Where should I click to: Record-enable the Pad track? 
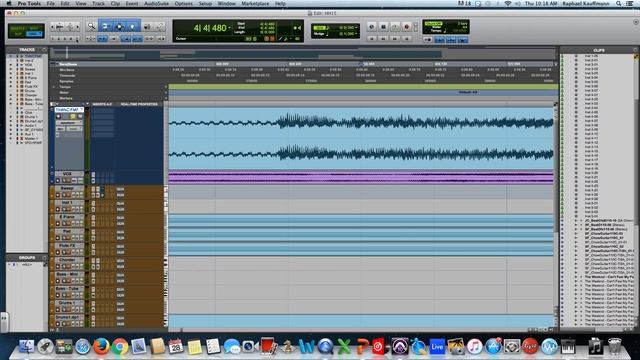58,238
